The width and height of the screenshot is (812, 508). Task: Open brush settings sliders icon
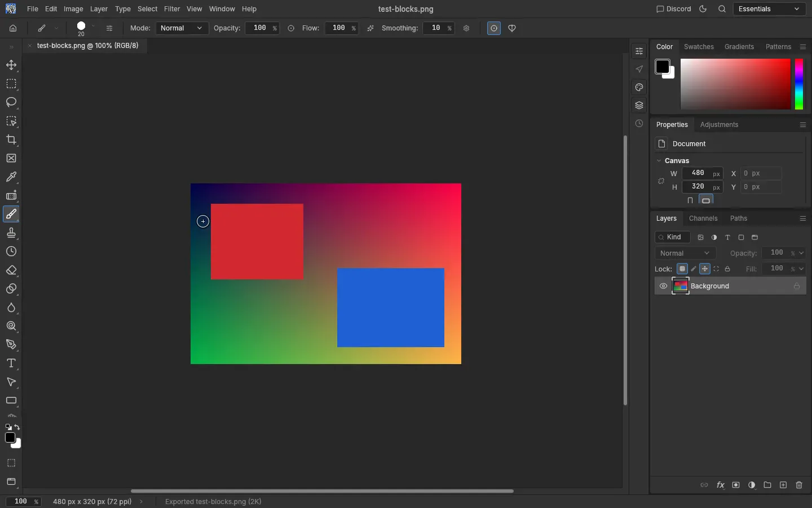click(109, 28)
